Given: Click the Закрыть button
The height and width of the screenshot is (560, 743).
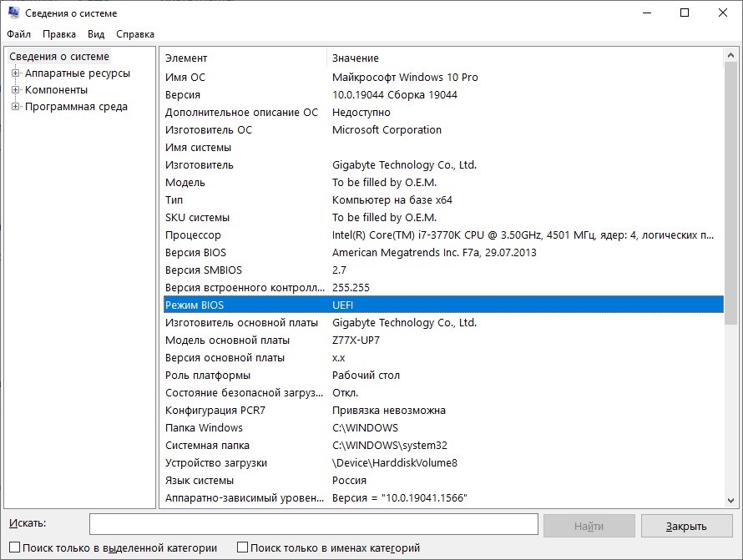Looking at the screenshot, I should coord(686,526).
